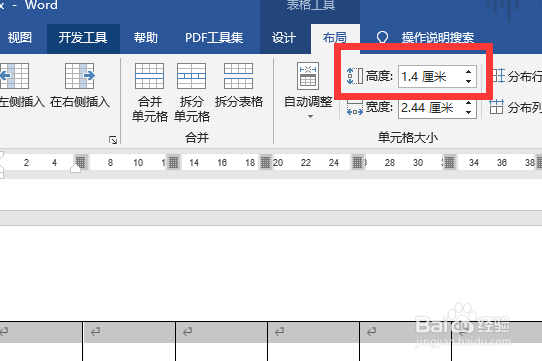Open the PDF工具集 tab
542x361 pixels.
(214, 38)
